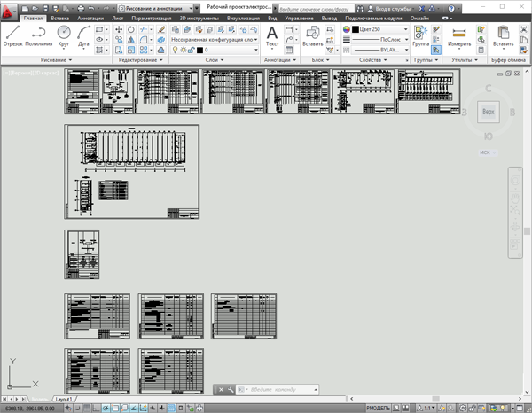This screenshot has width=532, height=413.
Task: Click the Print icon in quick access toolbar
Action: tap(81, 8)
